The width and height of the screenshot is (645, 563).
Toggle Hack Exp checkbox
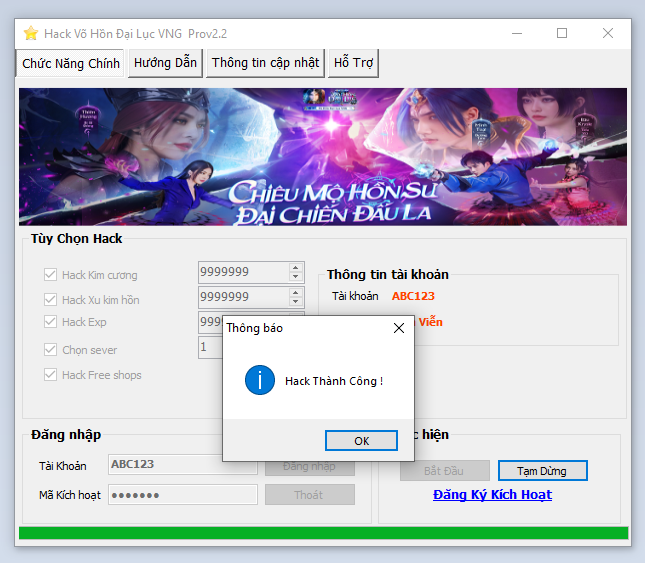click(x=50, y=322)
